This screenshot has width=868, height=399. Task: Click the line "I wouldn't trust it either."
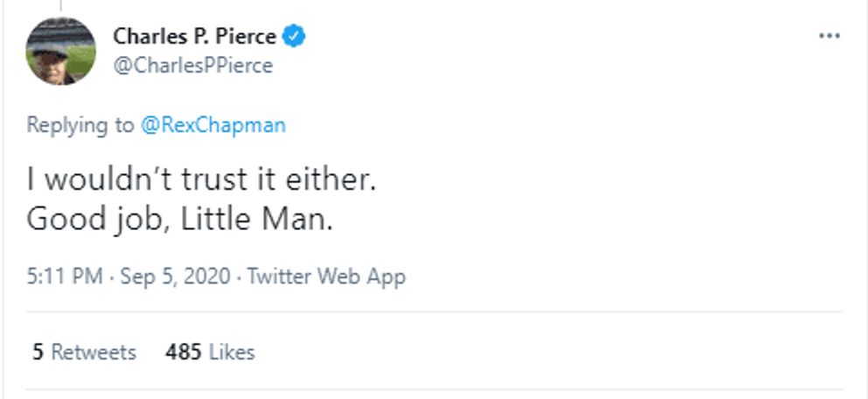(200, 179)
